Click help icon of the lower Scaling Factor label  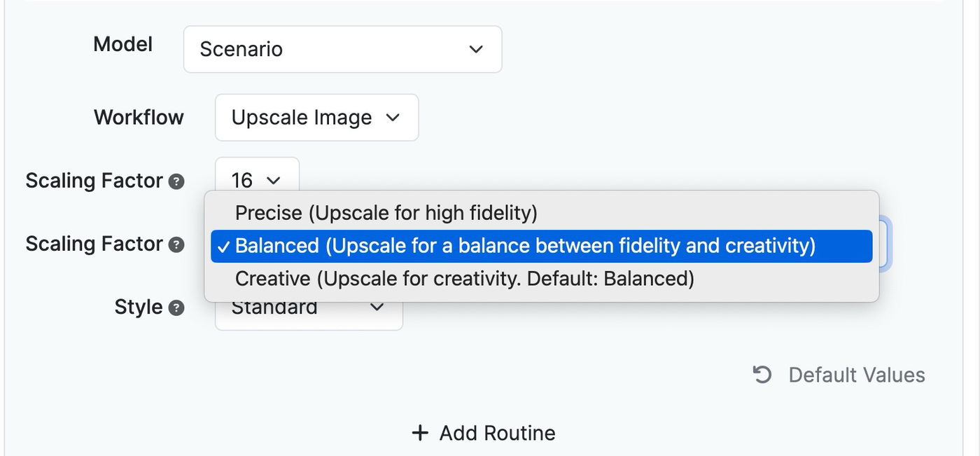point(177,244)
